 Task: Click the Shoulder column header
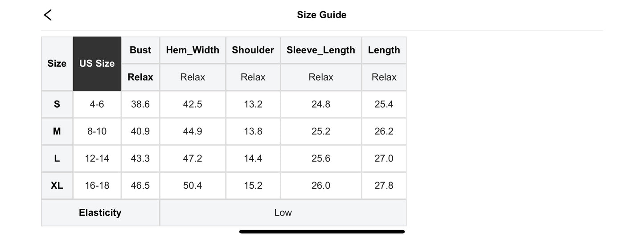pyautogui.click(x=253, y=50)
